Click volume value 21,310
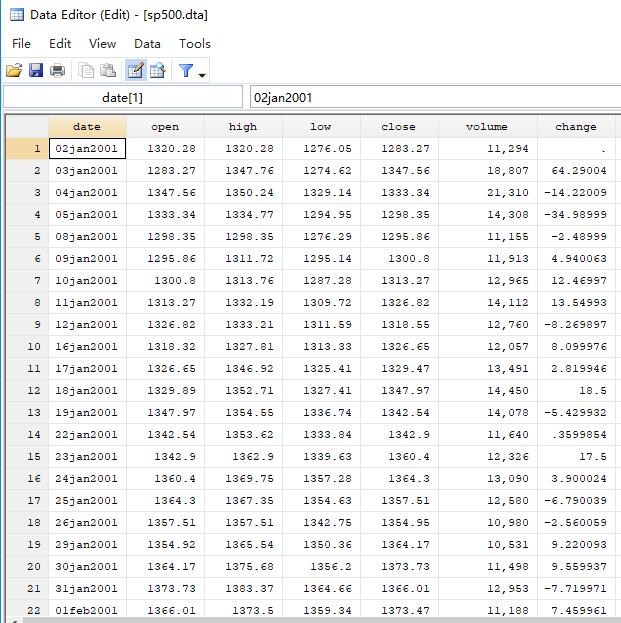This screenshot has height=623, width=621. pos(488,193)
